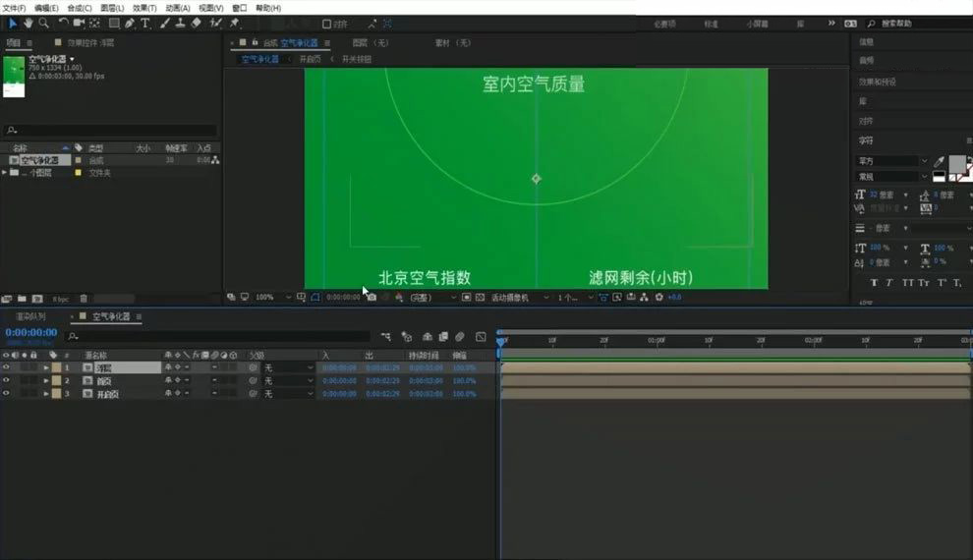Open the 活动摄像机 camera view dropdown

[519, 298]
